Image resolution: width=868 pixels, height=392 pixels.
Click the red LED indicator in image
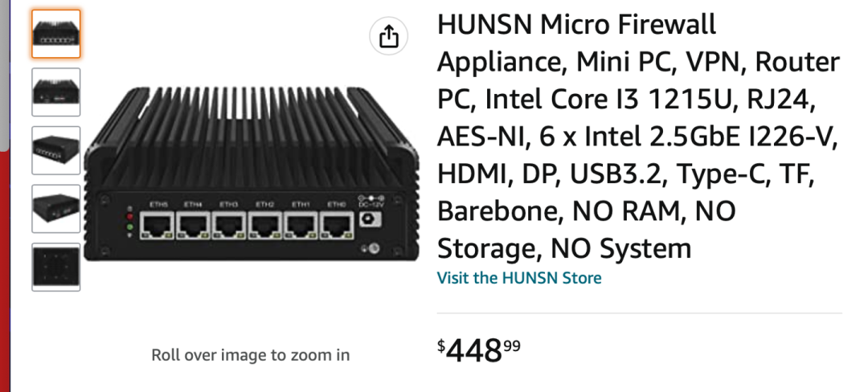[x=130, y=216]
